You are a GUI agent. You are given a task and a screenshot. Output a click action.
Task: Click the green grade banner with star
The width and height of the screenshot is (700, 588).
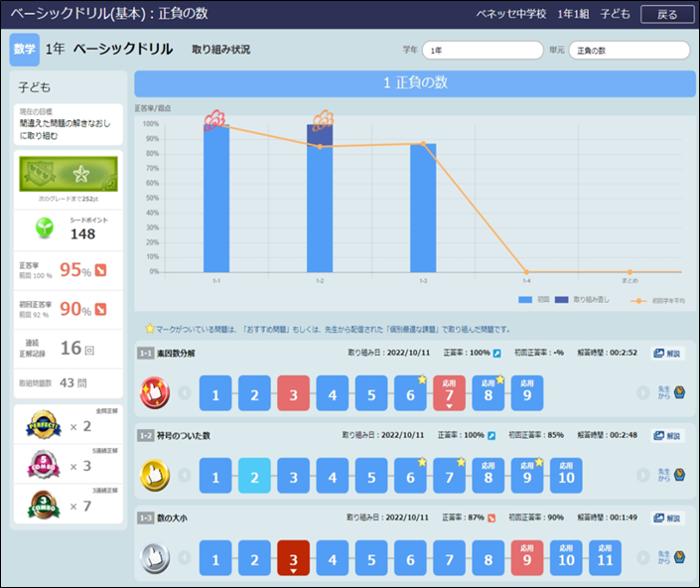coord(69,174)
